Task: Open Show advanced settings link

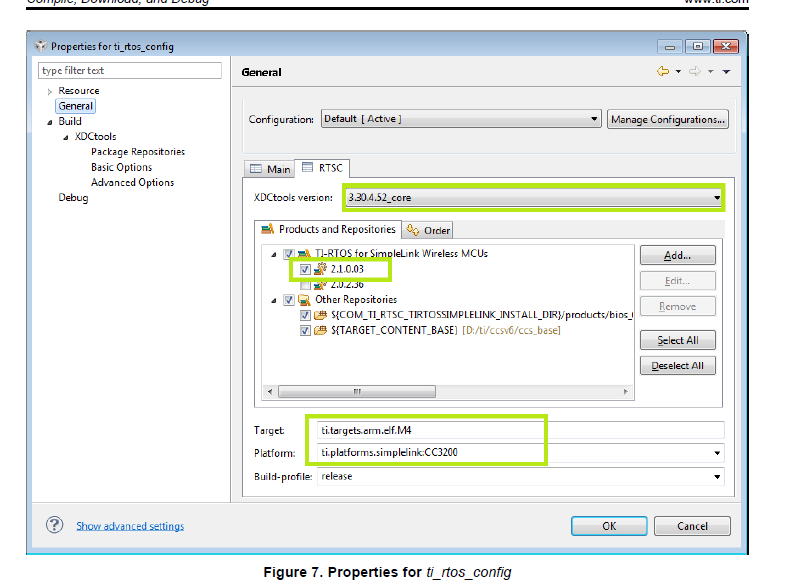Action: [130, 526]
